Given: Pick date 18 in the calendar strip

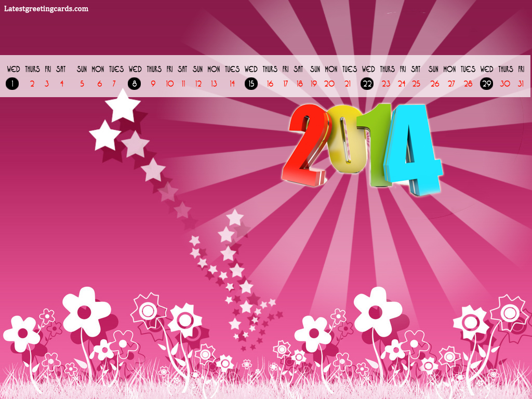Looking at the screenshot, I should (x=300, y=84).
